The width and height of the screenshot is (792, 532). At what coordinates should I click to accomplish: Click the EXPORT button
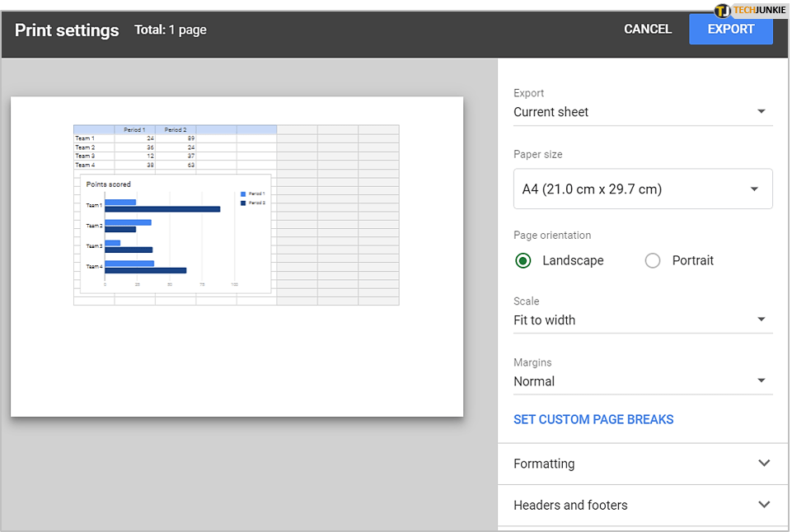[730, 29]
